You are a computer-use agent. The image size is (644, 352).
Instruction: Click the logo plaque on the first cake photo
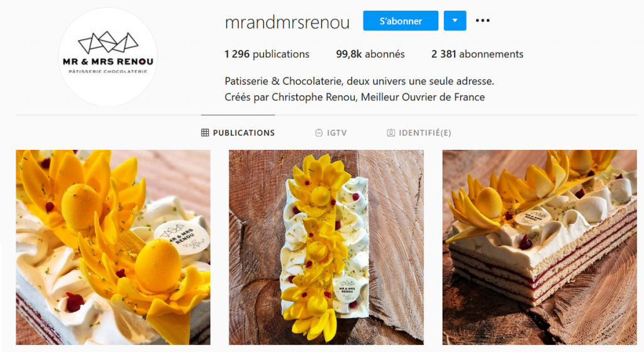coord(182,237)
